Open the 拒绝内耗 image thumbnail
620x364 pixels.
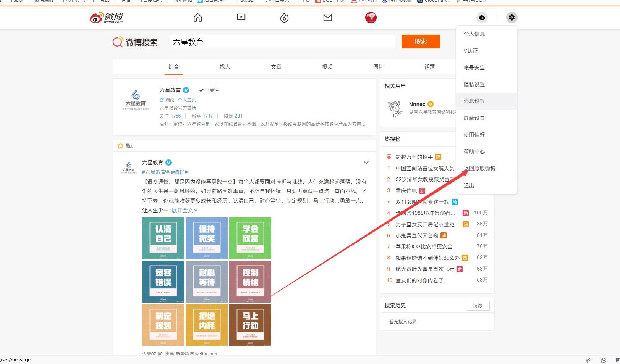click(x=207, y=325)
